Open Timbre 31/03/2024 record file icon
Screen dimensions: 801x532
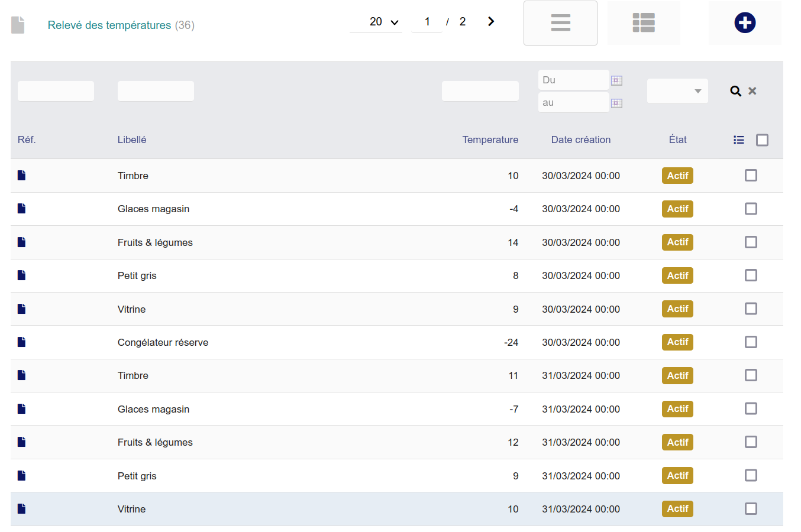point(22,375)
